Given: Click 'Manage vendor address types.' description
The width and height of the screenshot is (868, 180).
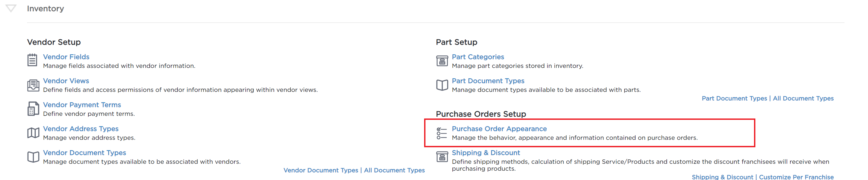Looking at the screenshot, I should 89,138.
